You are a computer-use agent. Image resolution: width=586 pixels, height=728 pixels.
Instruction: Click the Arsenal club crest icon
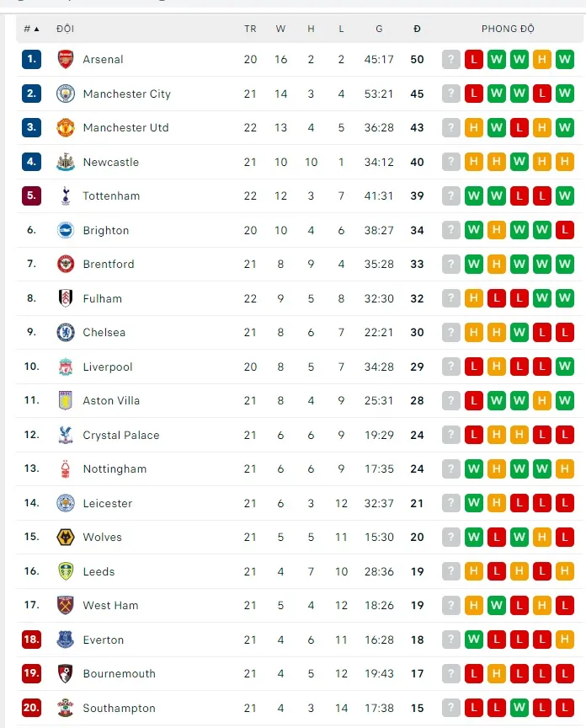66,60
